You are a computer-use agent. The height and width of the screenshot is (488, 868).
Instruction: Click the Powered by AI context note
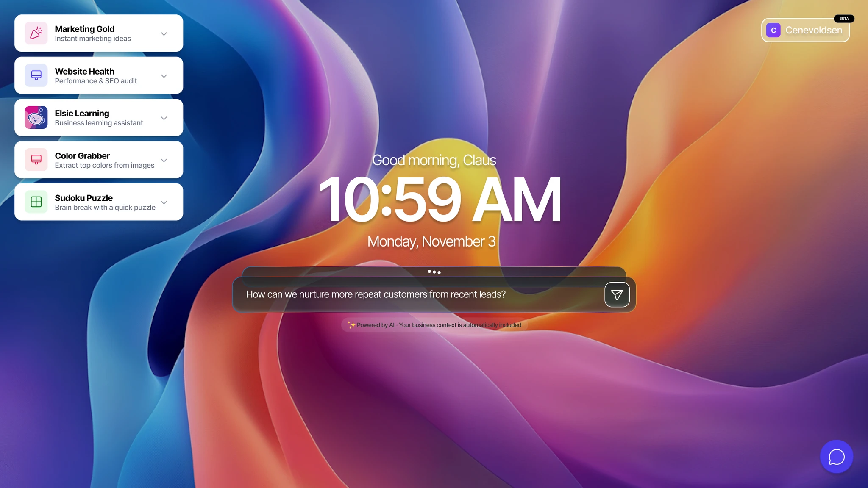tap(433, 325)
